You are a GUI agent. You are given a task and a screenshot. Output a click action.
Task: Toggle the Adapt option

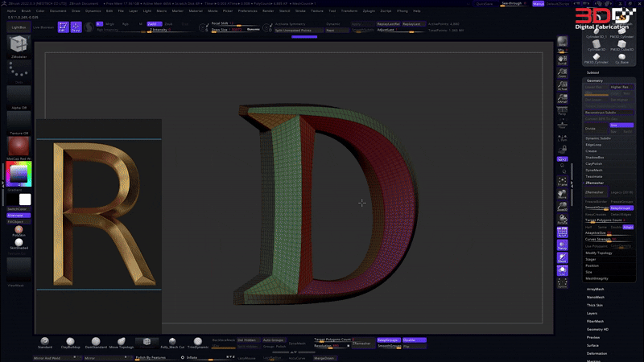coord(627,226)
